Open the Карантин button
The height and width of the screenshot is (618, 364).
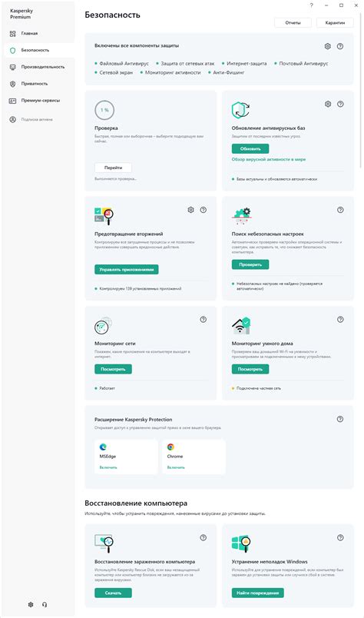coord(335,23)
